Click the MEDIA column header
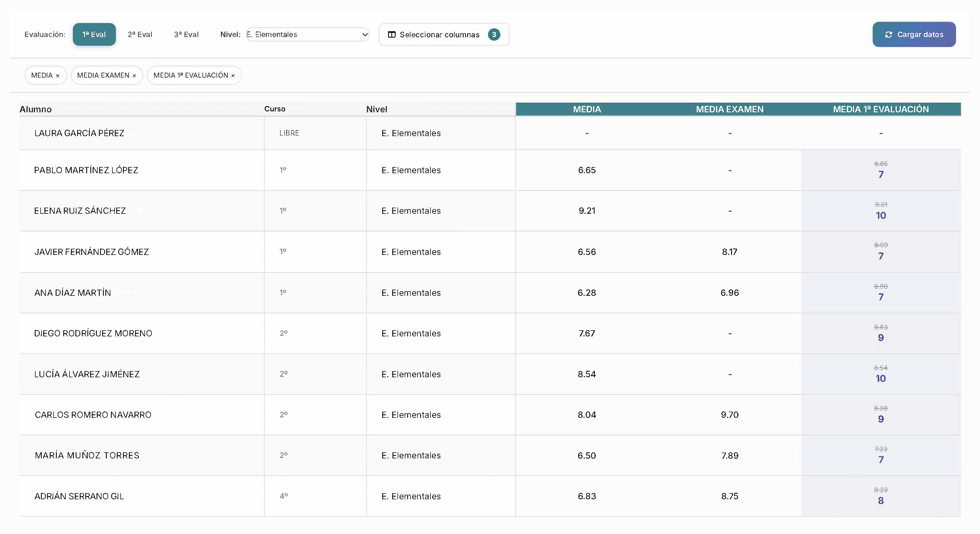The image size is (980, 534). (586, 109)
